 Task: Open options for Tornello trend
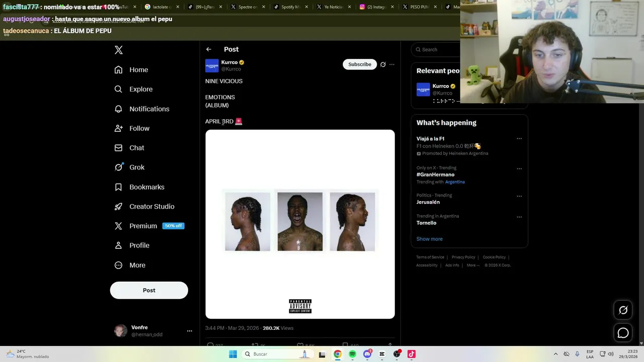click(x=519, y=217)
